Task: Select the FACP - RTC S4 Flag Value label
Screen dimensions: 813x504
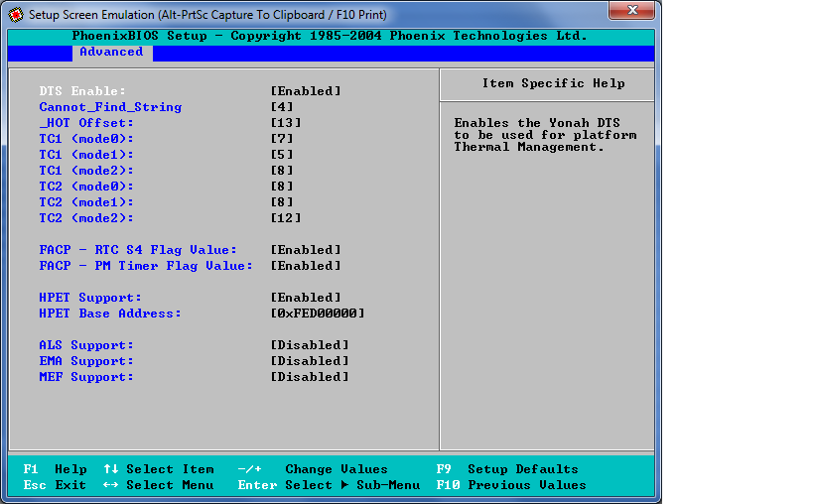Action: coord(138,250)
